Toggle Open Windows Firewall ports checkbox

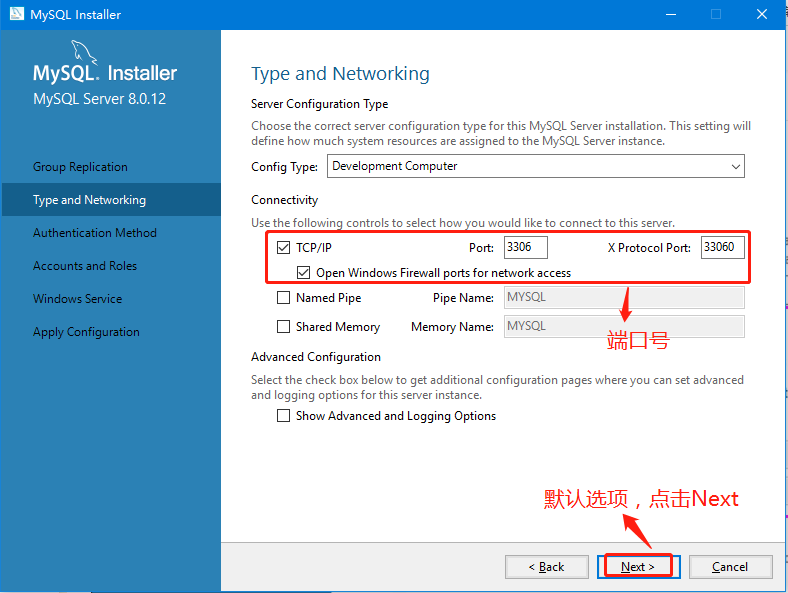[x=304, y=272]
